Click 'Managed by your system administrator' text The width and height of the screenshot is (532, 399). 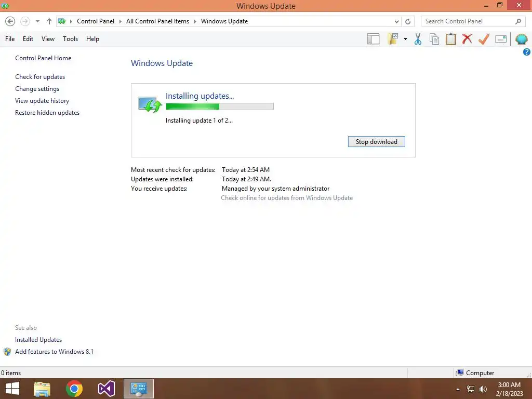[x=275, y=189]
